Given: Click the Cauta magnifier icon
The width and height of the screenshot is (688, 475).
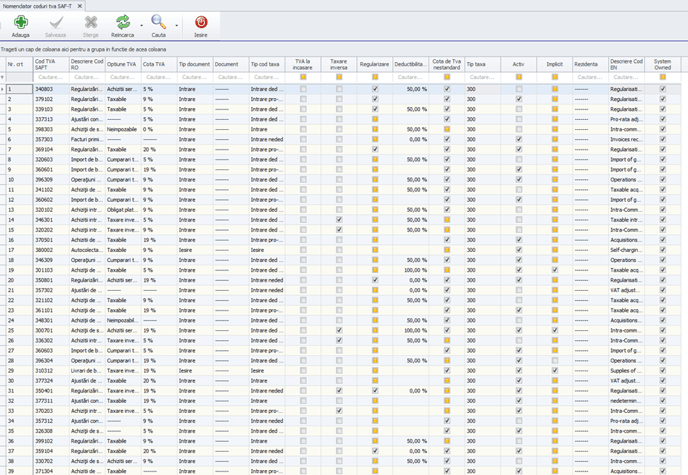Looking at the screenshot, I should 158,21.
